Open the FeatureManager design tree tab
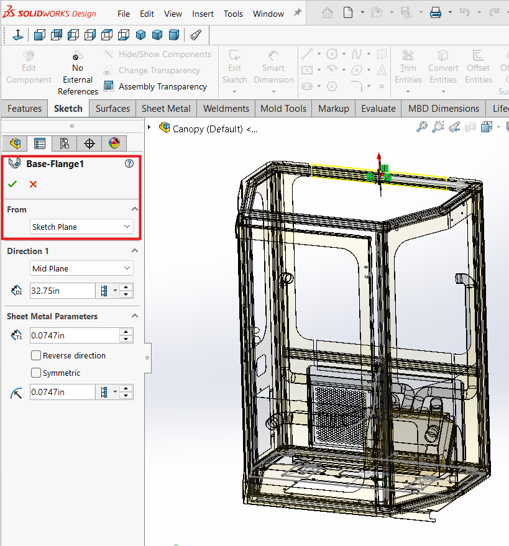The image size is (509, 546). point(15,143)
